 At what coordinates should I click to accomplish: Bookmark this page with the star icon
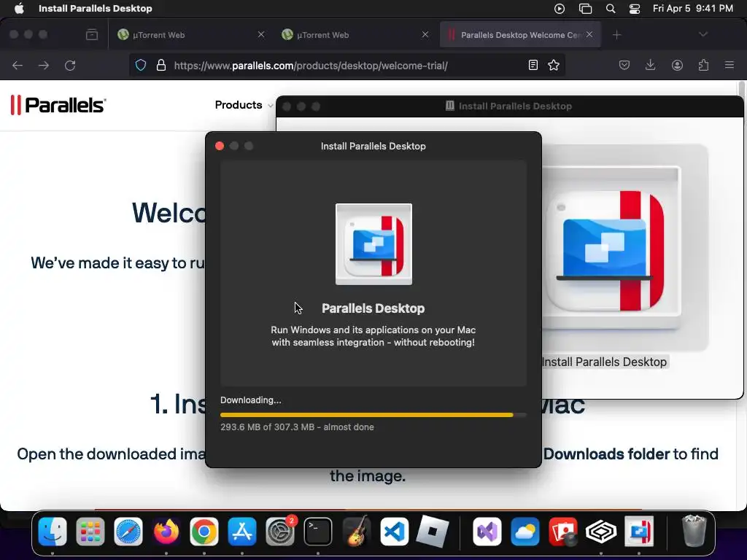(554, 65)
